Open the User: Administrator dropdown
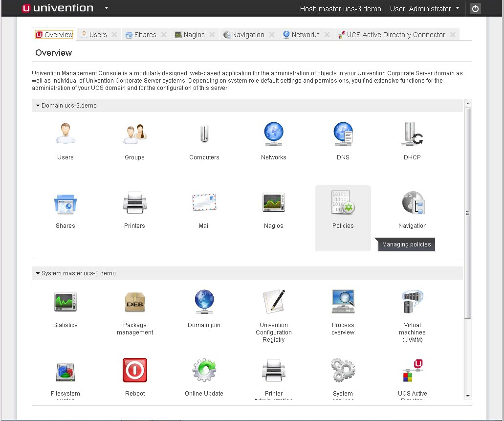 click(424, 9)
